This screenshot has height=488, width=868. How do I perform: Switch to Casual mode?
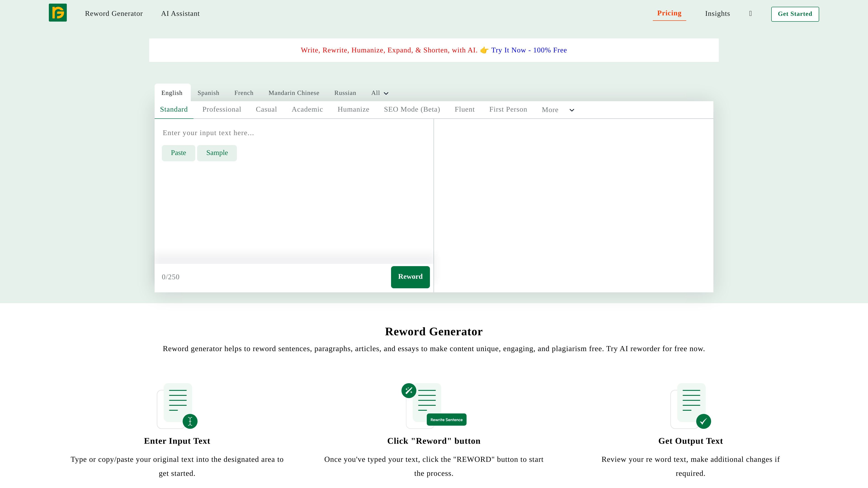(266, 109)
